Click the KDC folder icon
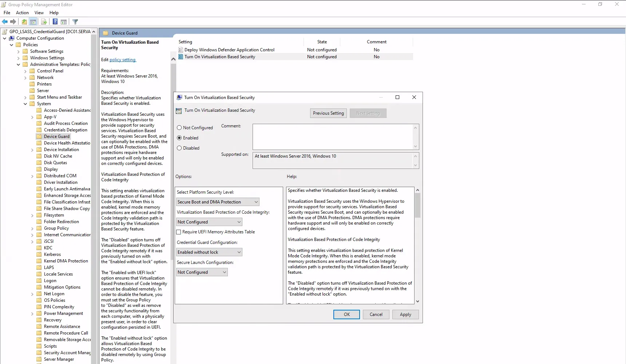626x364 pixels. (39, 248)
